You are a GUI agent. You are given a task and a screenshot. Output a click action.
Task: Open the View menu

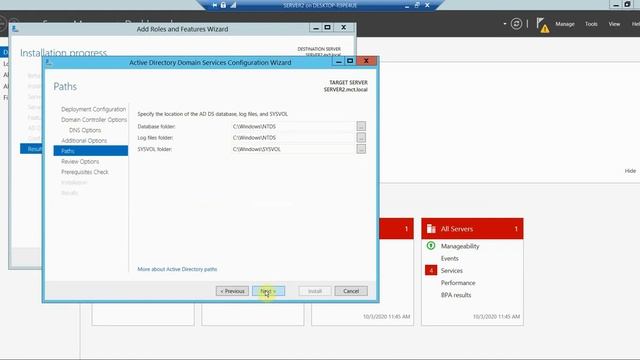614,24
